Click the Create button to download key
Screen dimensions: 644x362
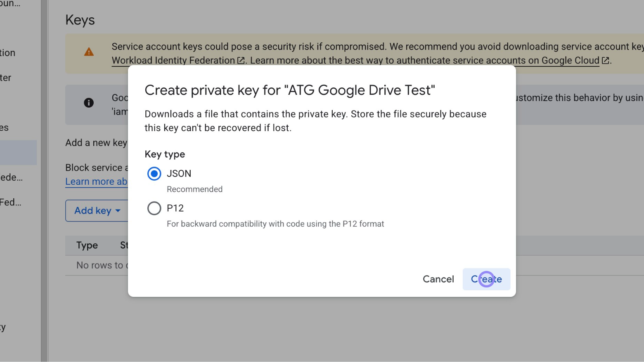[x=486, y=279]
